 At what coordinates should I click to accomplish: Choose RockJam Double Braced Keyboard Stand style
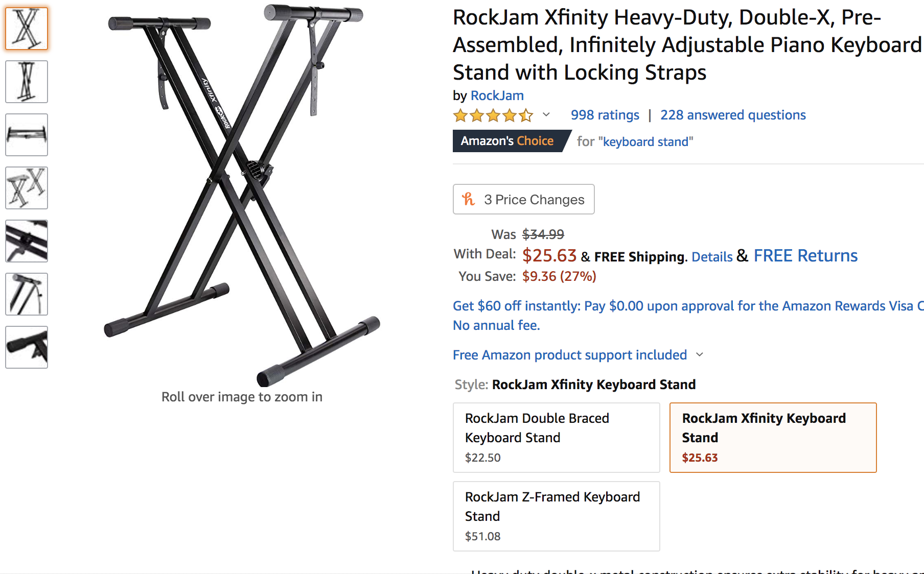coord(556,437)
